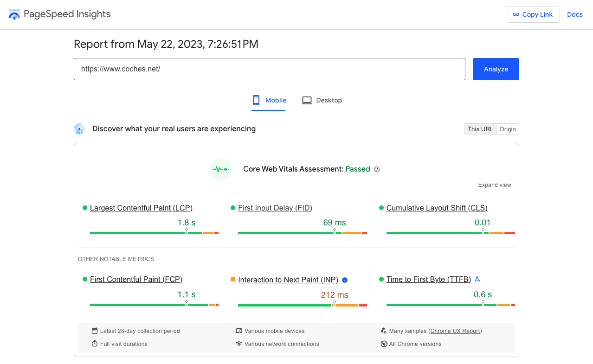
Task: Click the devices icon by Various mobile devices
Action: (x=239, y=331)
